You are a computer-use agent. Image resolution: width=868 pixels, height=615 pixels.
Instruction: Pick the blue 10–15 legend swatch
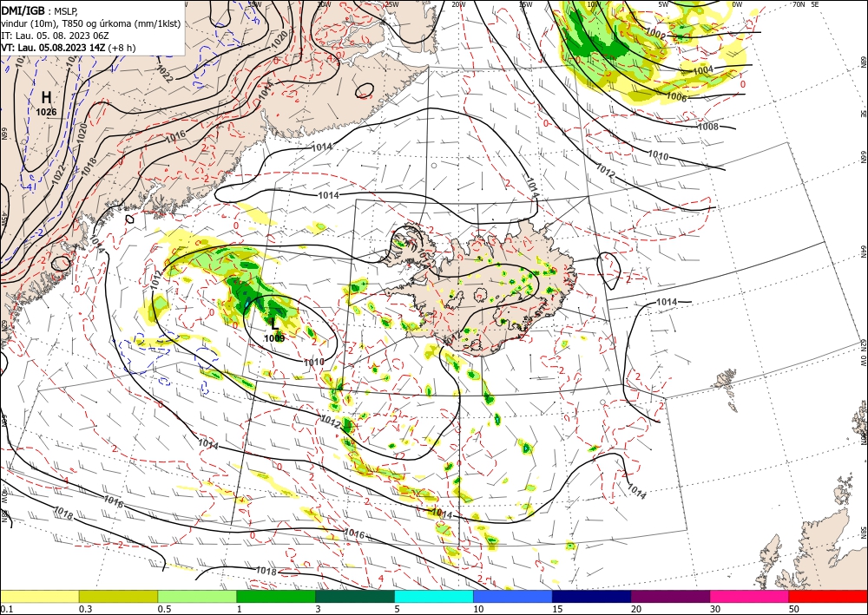click(x=513, y=596)
